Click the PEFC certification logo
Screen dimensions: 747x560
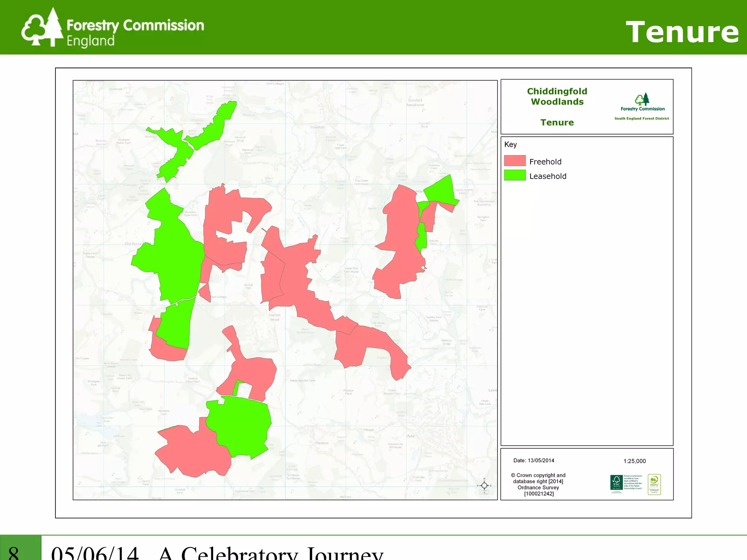click(654, 484)
